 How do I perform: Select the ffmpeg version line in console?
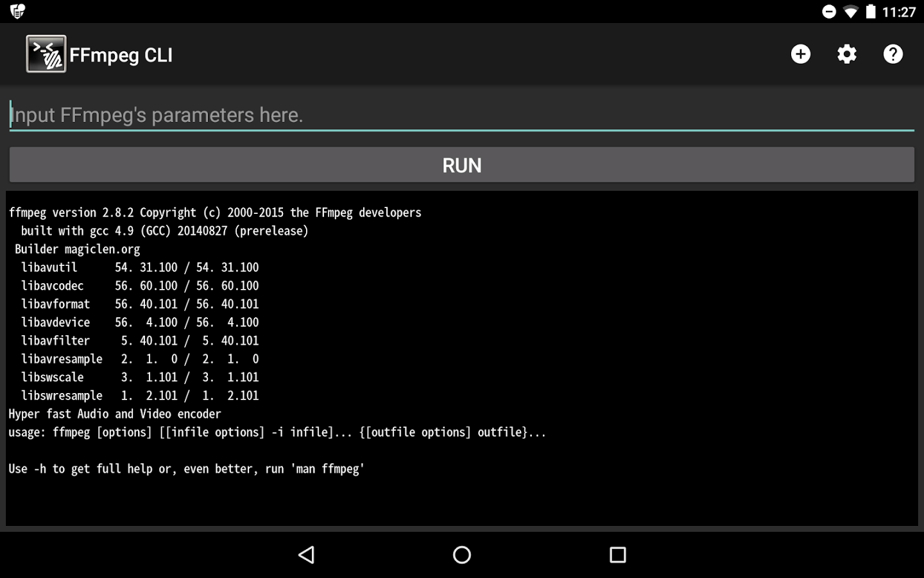click(x=214, y=213)
